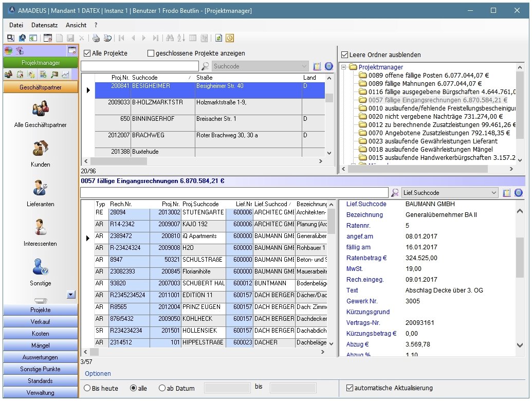The image size is (532, 401).
Task: Uncheck the Alle Projekte checkbox
Action: pyautogui.click(x=86, y=53)
